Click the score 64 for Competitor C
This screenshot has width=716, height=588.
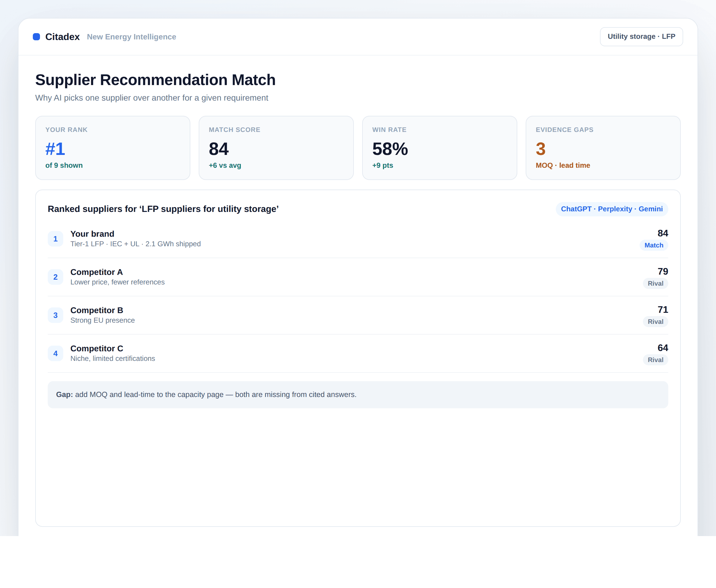pyautogui.click(x=663, y=348)
